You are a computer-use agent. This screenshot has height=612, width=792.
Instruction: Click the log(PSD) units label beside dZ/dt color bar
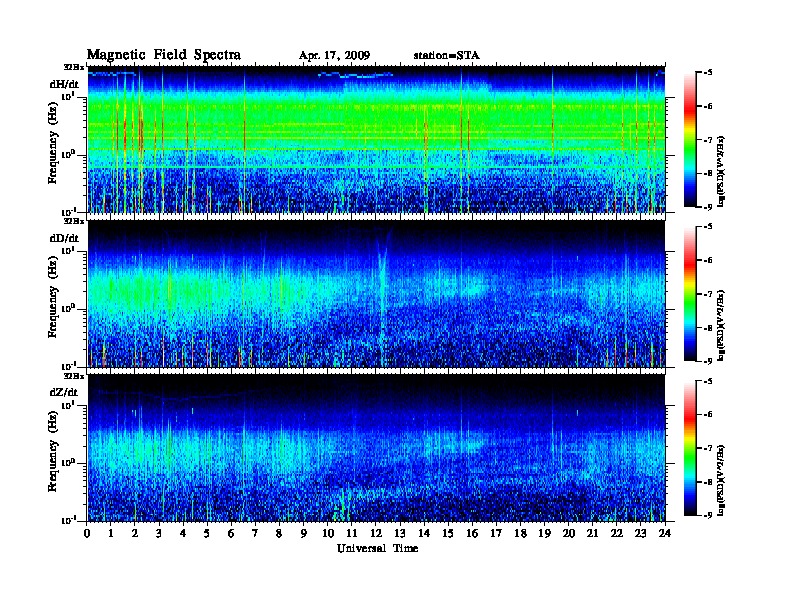721,480
